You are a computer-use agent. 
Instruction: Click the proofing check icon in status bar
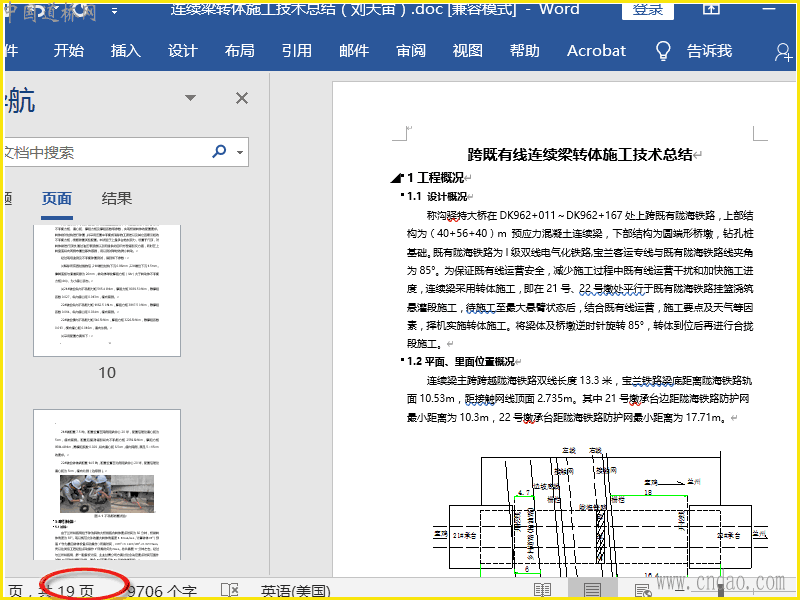pos(229,590)
